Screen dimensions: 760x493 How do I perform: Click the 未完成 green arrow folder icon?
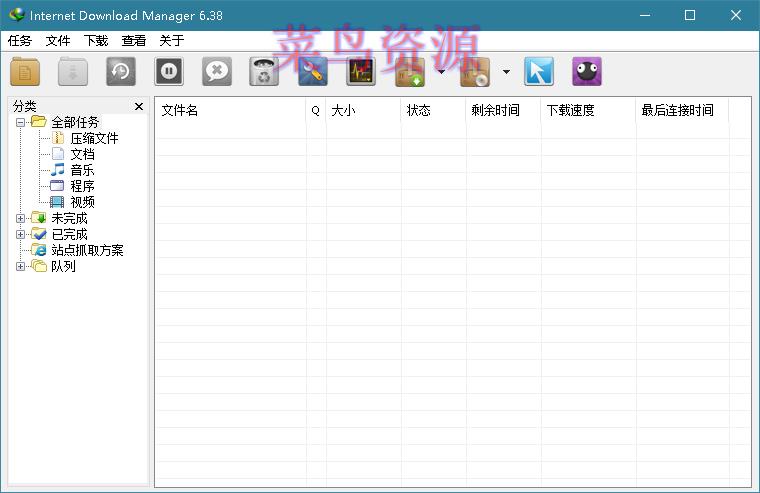tap(39, 218)
